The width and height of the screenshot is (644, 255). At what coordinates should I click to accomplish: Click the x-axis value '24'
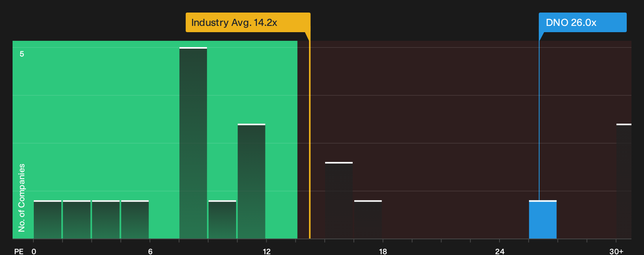tap(499, 251)
